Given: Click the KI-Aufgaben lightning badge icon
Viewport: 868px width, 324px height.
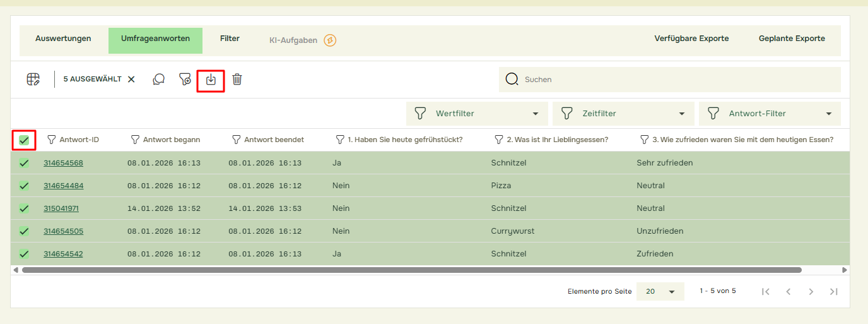Looking at the screenshot, I should coord(330,40).
